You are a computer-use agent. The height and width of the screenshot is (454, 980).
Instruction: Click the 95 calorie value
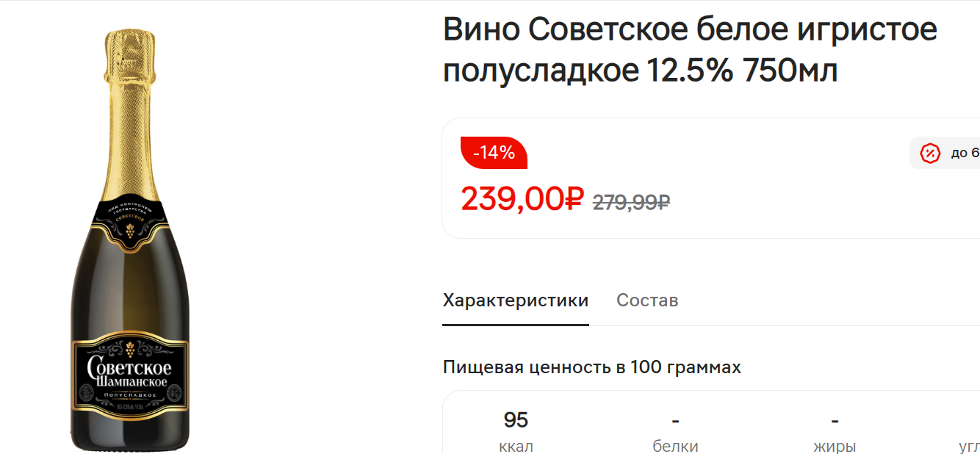coord(516,420)
